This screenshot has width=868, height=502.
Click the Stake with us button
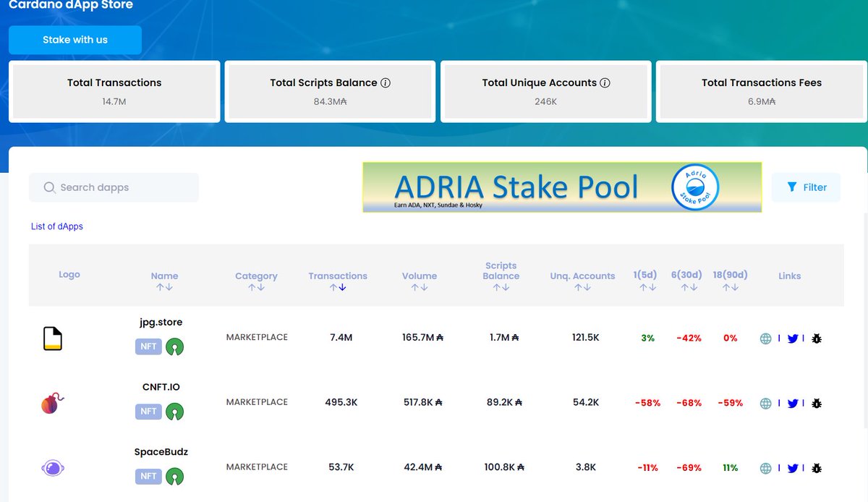pos(75,40)
